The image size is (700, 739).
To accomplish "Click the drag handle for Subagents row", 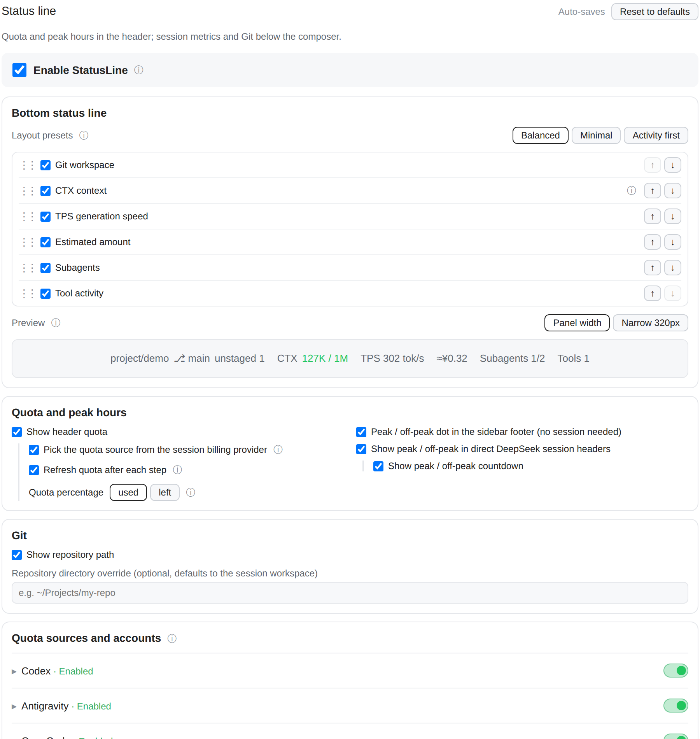I will pyautogui.click(x=28, y=268).
